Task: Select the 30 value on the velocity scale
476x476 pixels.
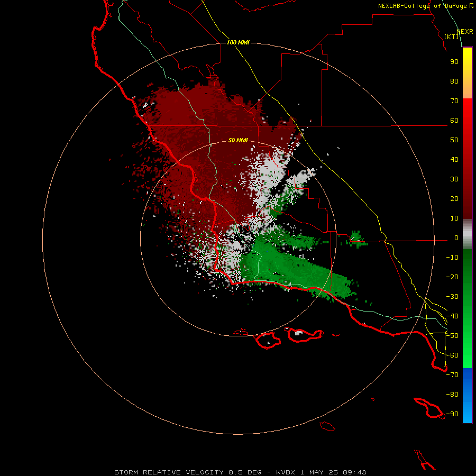Action: coord(454,179)
